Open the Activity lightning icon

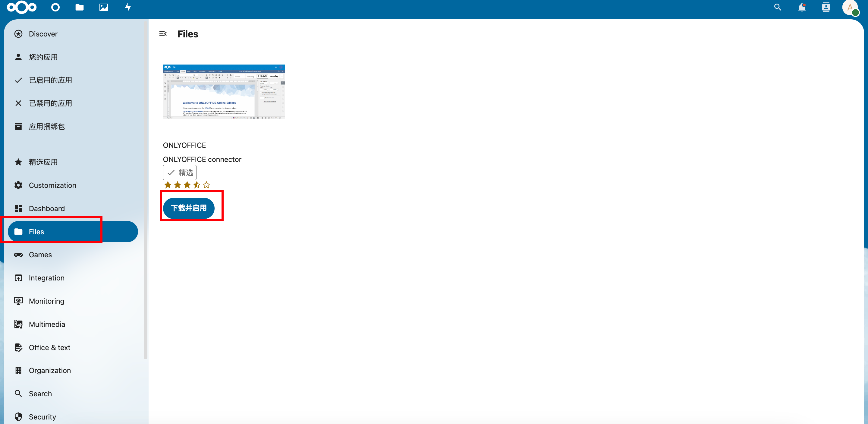(x=128, y=7)
